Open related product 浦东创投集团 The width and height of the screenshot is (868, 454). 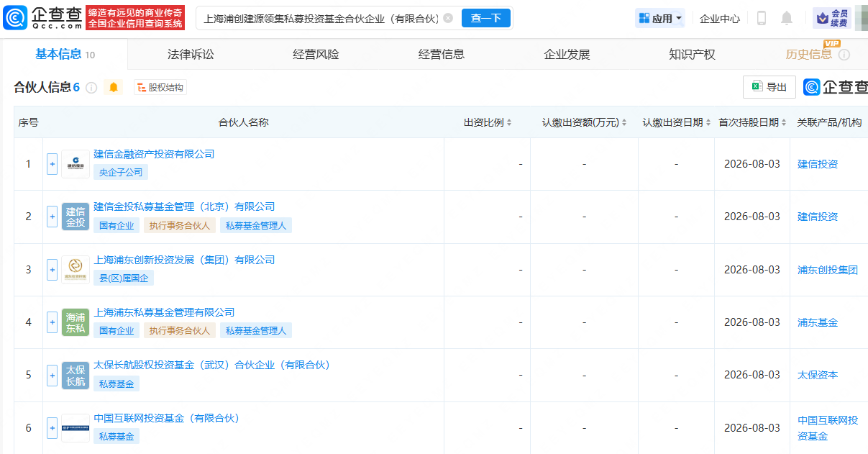(828, 270)
